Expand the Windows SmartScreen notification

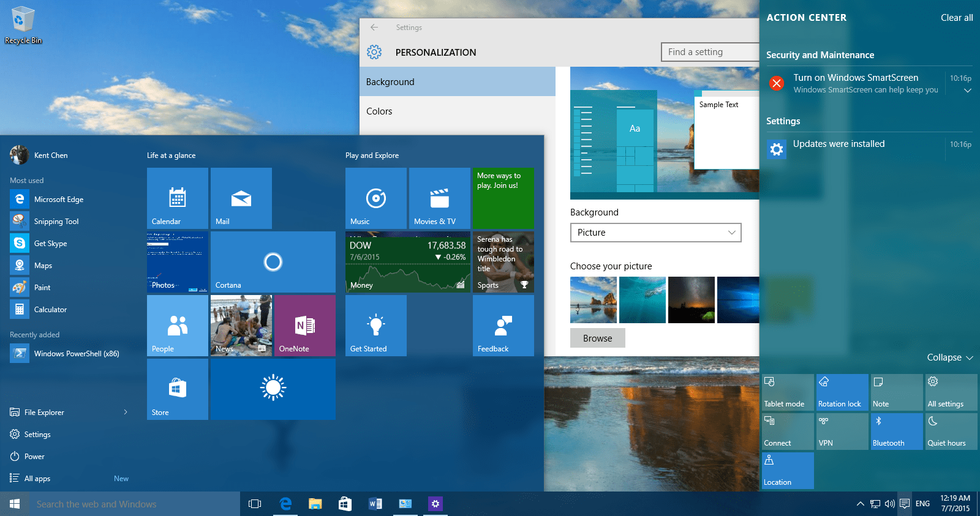pos(968,91)
